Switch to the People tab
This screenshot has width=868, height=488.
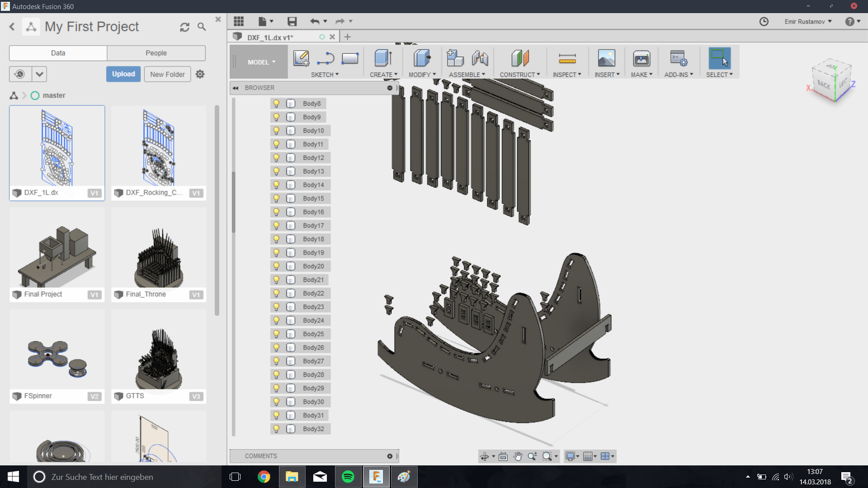(x=156, y=53)
